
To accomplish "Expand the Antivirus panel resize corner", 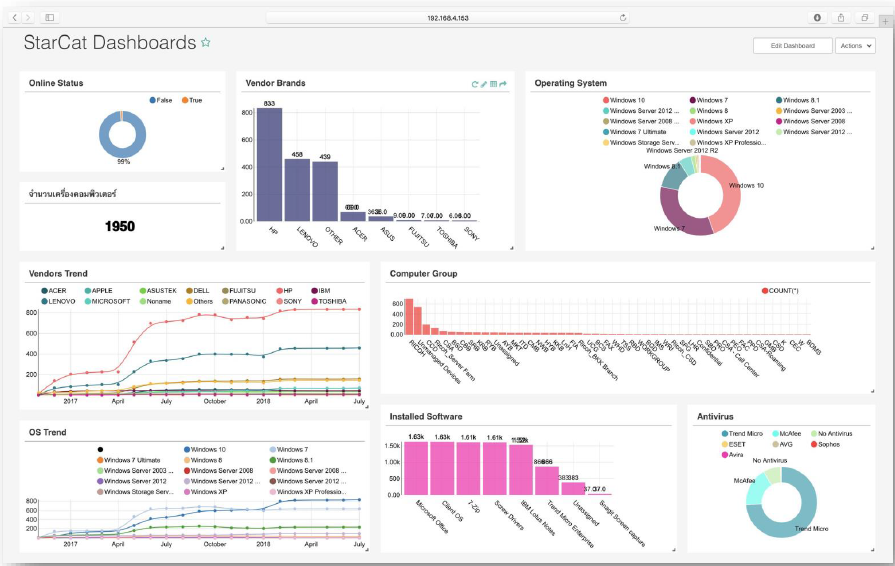I will click(872, 549).
